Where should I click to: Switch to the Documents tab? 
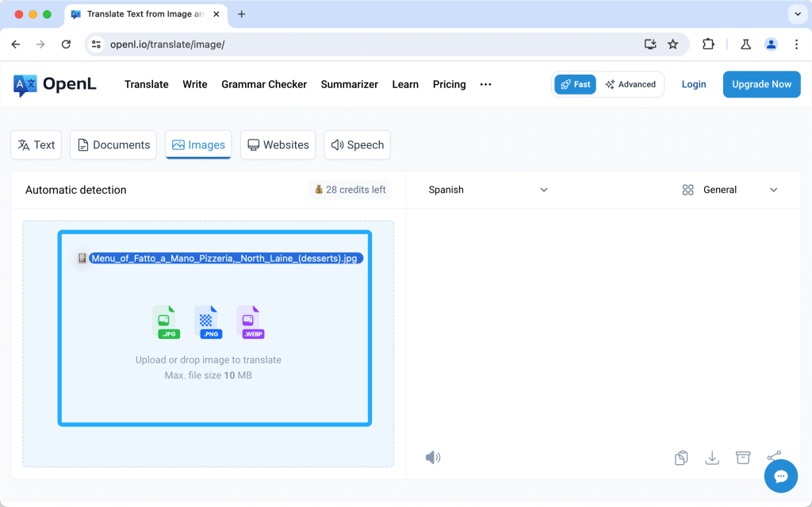point(113,145)
